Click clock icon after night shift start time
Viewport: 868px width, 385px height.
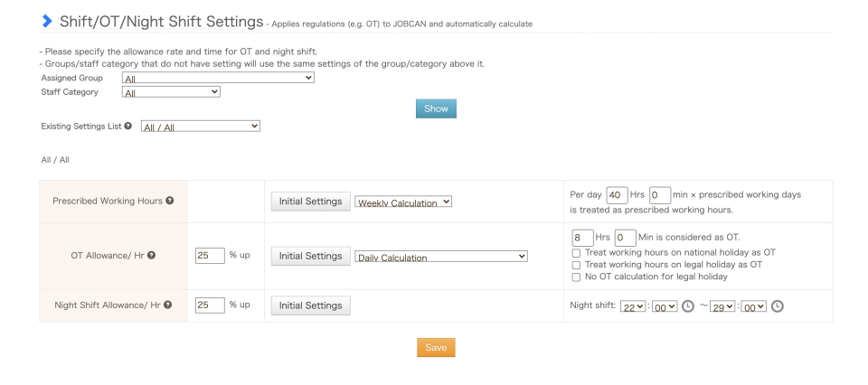[688, 305]
